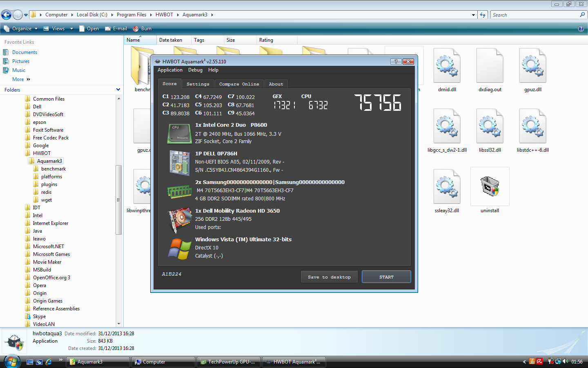Collapse the Folders pane chevron

coord(118,90)
